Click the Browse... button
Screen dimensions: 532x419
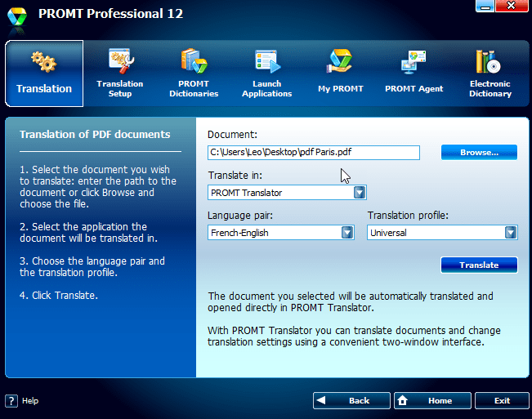tap(479, 153)
